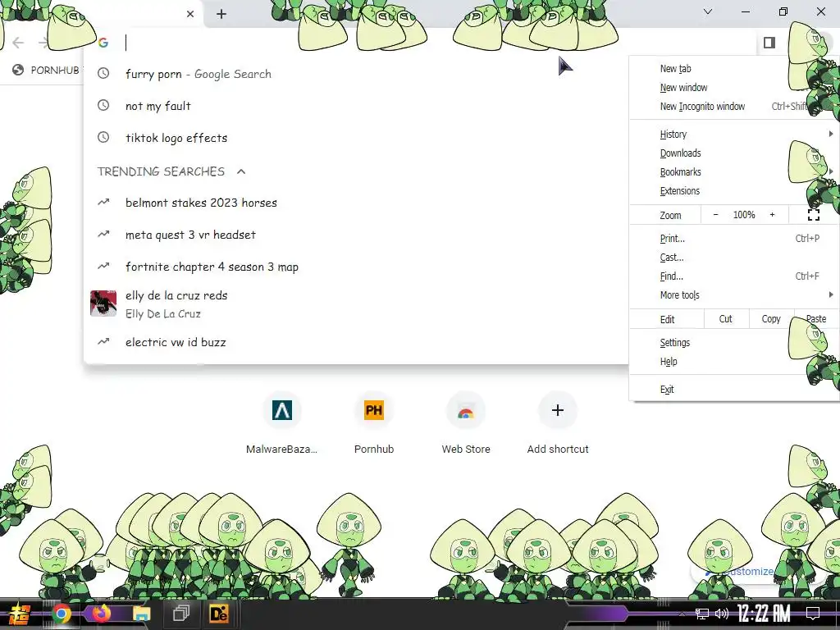Open Task View in taskbar
Viewport: 840px width, 630px height.
pos(181,613)
